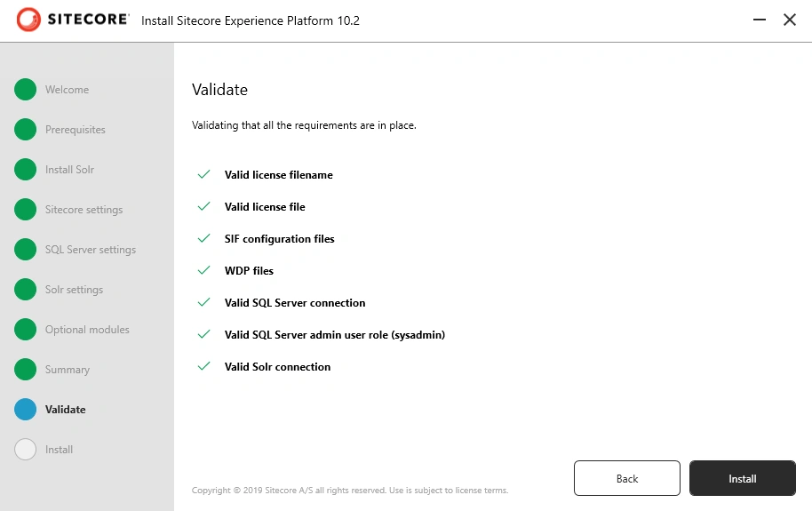The width and height of the screenshot is (812, 511).
Task: Minimize the installer window
Action: pos(760,20)
